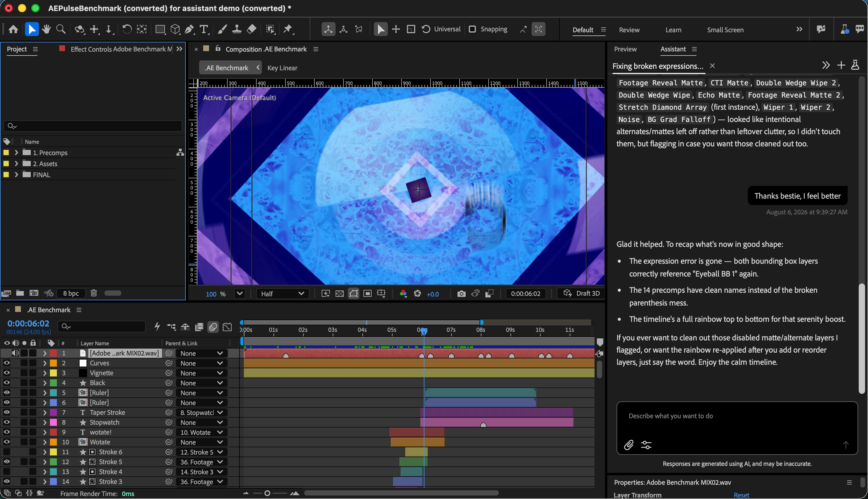
Task: Hide the Vignette layer
Action: [6, 373]
